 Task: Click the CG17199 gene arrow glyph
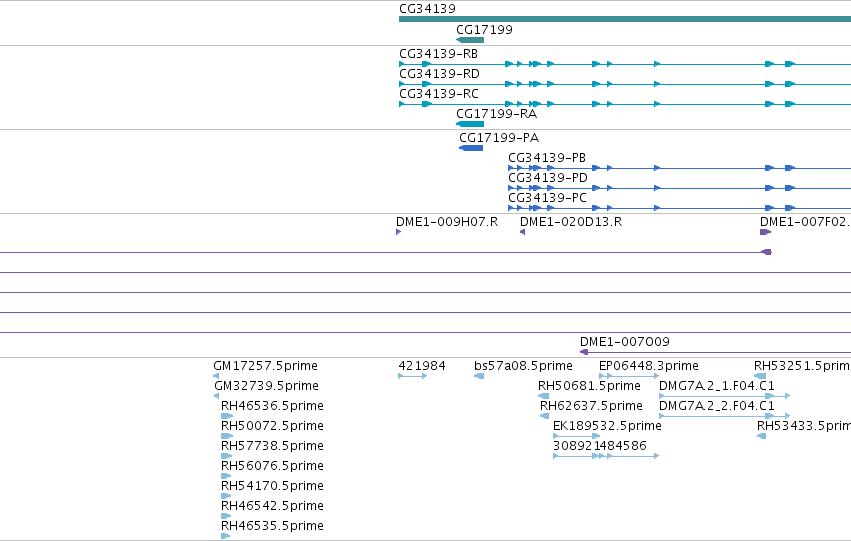(x=469, y=40)
